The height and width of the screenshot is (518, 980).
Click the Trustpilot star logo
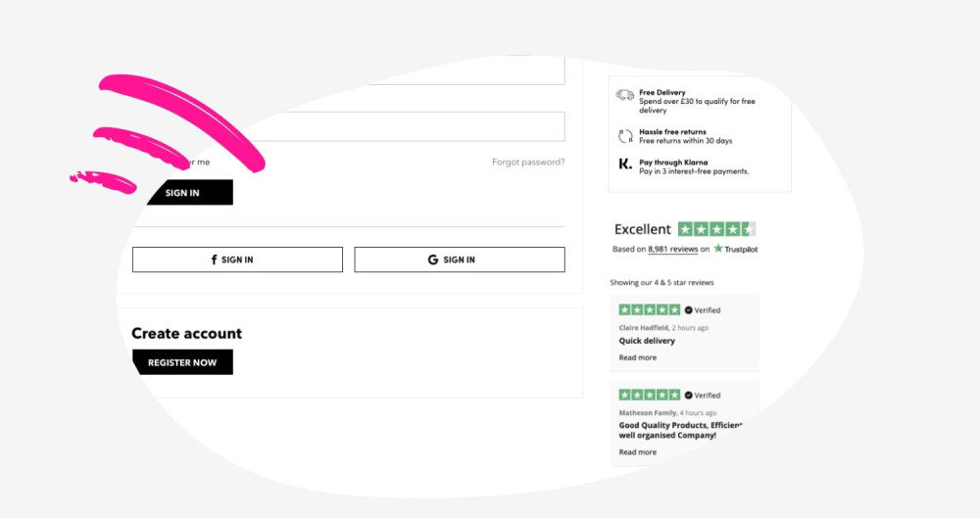click(718, 249)
